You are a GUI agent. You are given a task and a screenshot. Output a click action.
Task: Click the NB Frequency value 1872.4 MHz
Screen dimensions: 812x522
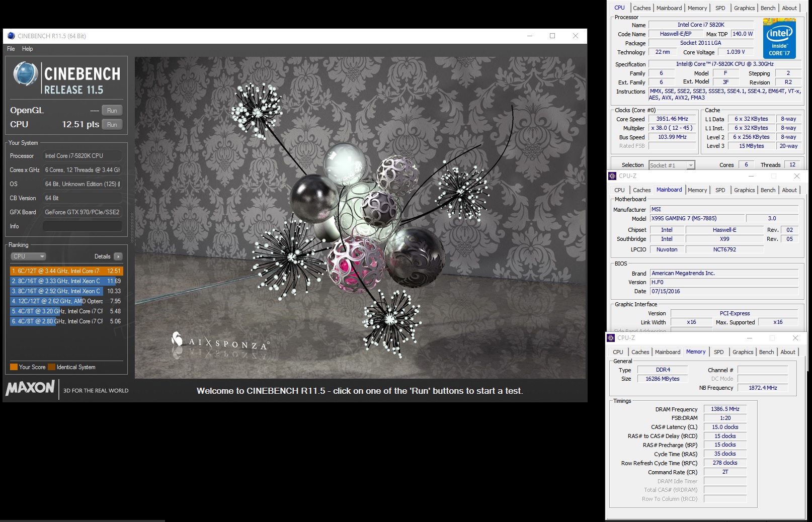click(x=763, y=388)
